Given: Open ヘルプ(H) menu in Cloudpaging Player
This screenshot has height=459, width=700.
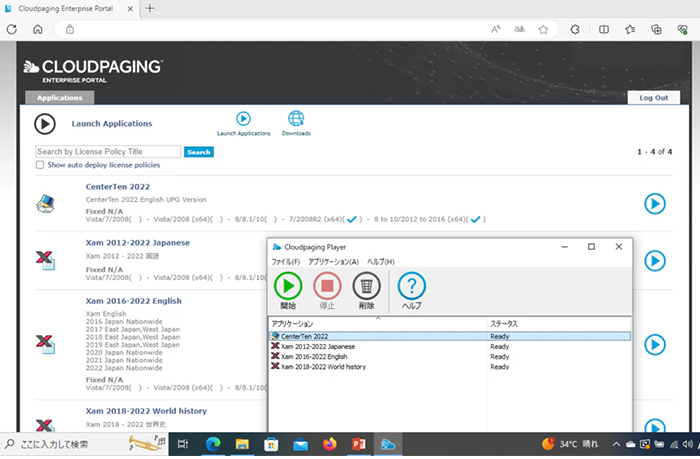Looking at the screenshot, I should click(381, 262).
